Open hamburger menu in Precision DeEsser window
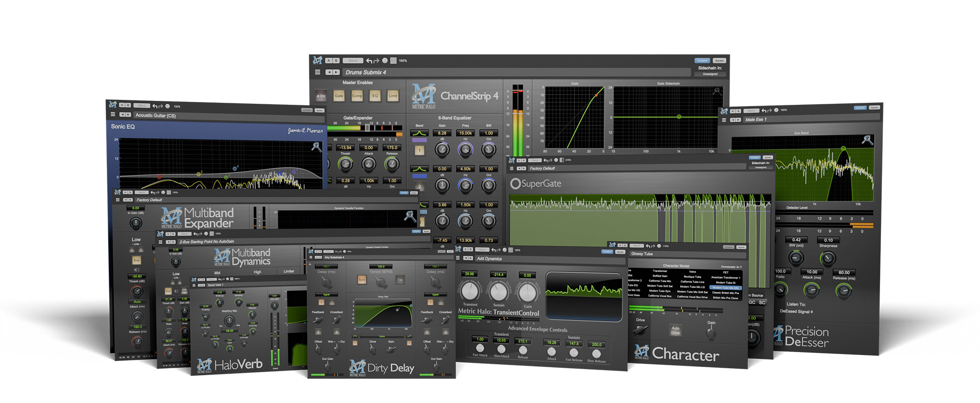The width and height of the screenshot is (980, 403). click(725, 119)
